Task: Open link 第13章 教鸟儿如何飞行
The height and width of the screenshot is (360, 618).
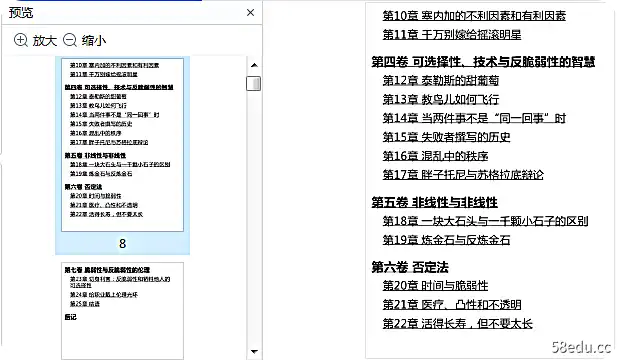Action: 441,99
